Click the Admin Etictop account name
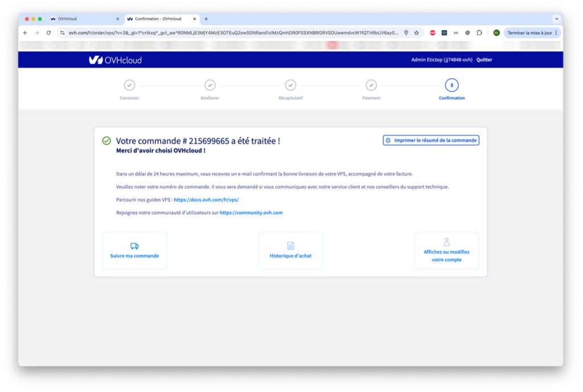 [442, 60]
